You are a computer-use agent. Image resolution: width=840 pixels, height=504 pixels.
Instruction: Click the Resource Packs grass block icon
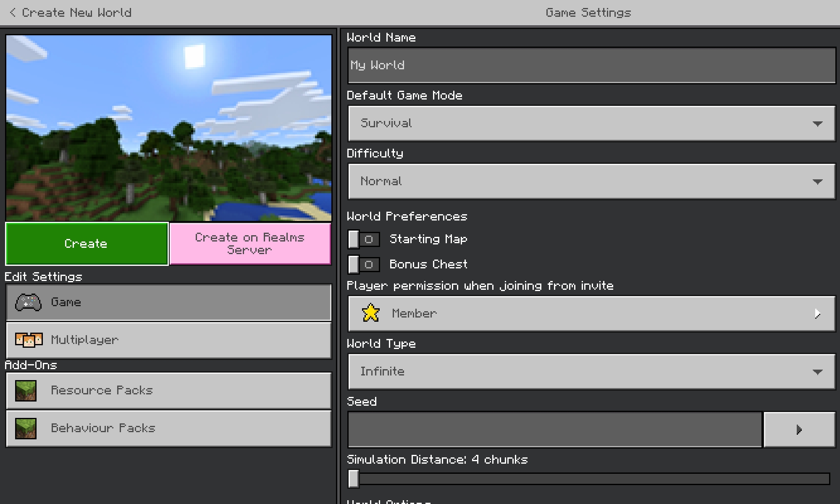tap(26, 391)
